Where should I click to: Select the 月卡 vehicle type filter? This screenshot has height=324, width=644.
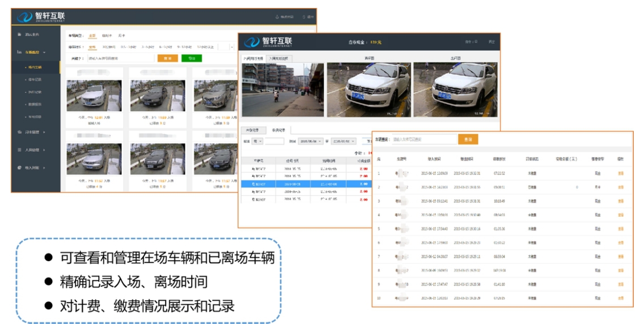pyautogui.click(x=121, y=36)
